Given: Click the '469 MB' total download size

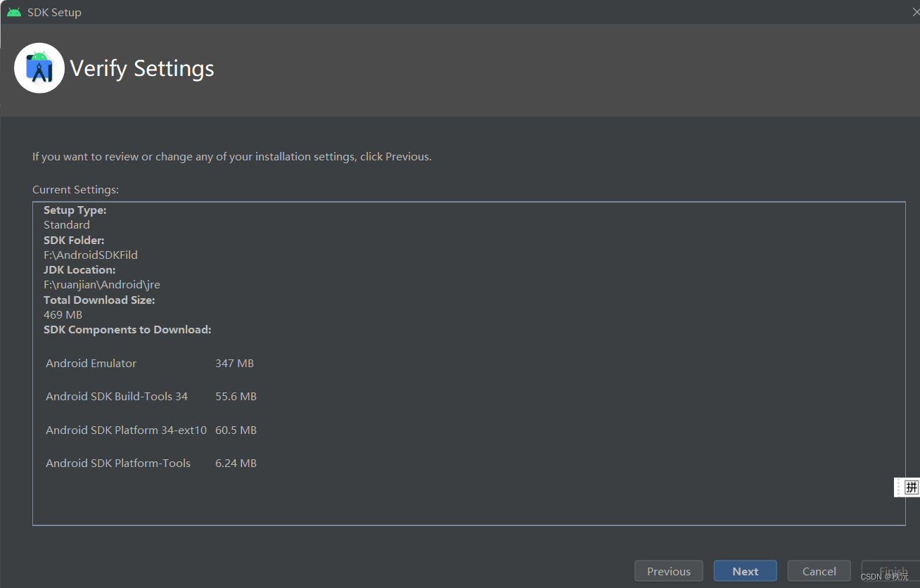Looking at the screenshot, I should coord(63,314).
